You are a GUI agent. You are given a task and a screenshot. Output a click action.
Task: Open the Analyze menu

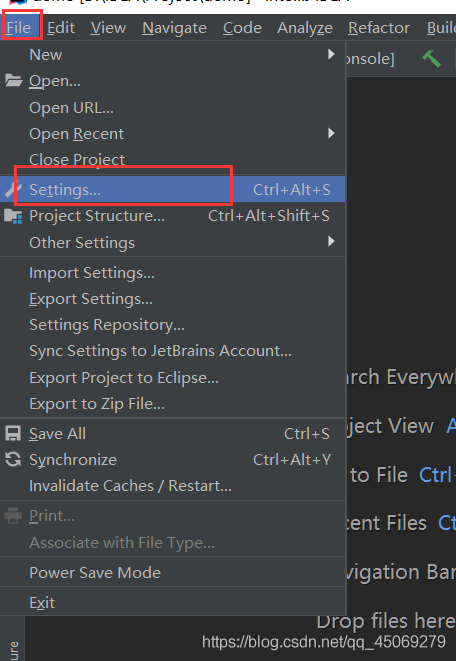[x=305, y=28]
